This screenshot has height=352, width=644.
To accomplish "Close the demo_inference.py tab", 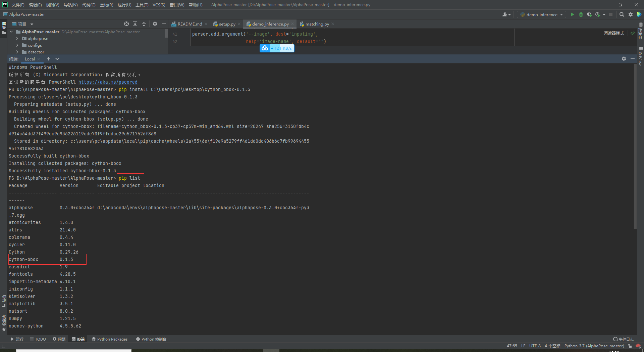I will tap(292, 24).
